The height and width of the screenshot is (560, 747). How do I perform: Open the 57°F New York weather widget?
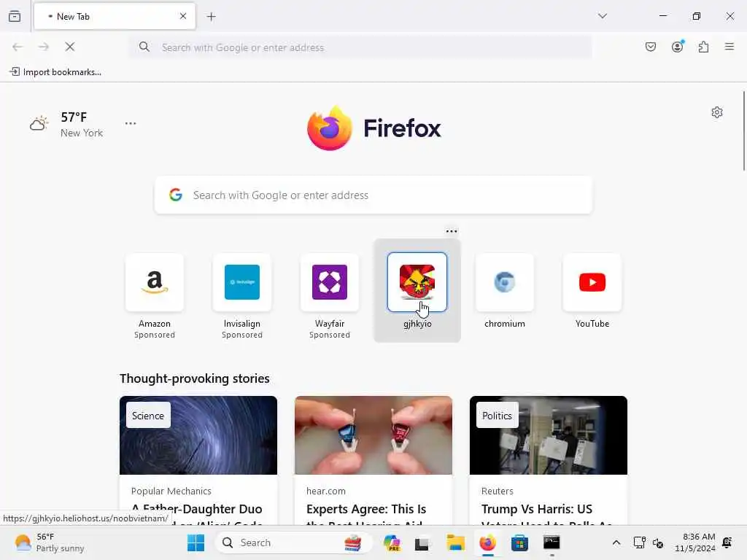(66, 124)
